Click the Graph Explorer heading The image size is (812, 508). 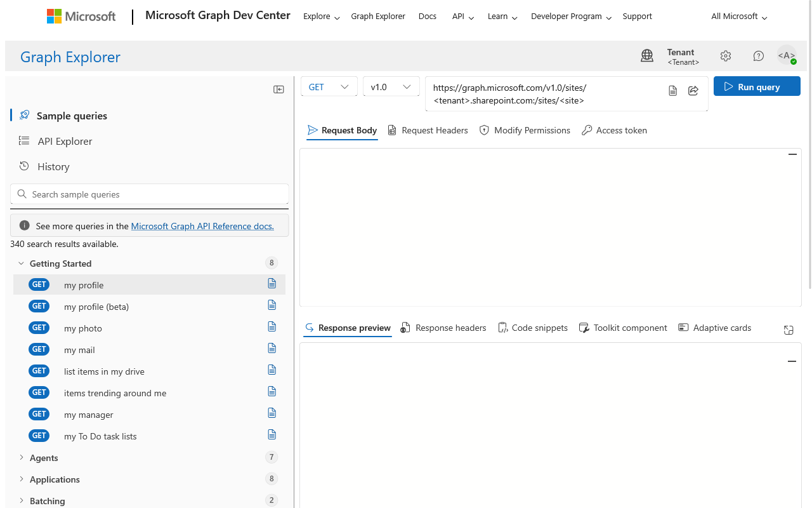70,57
